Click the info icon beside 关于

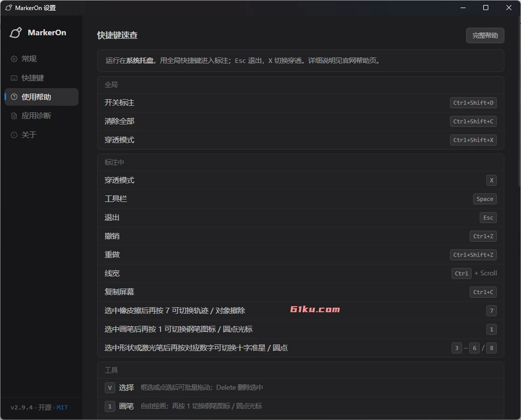[14, 134]
